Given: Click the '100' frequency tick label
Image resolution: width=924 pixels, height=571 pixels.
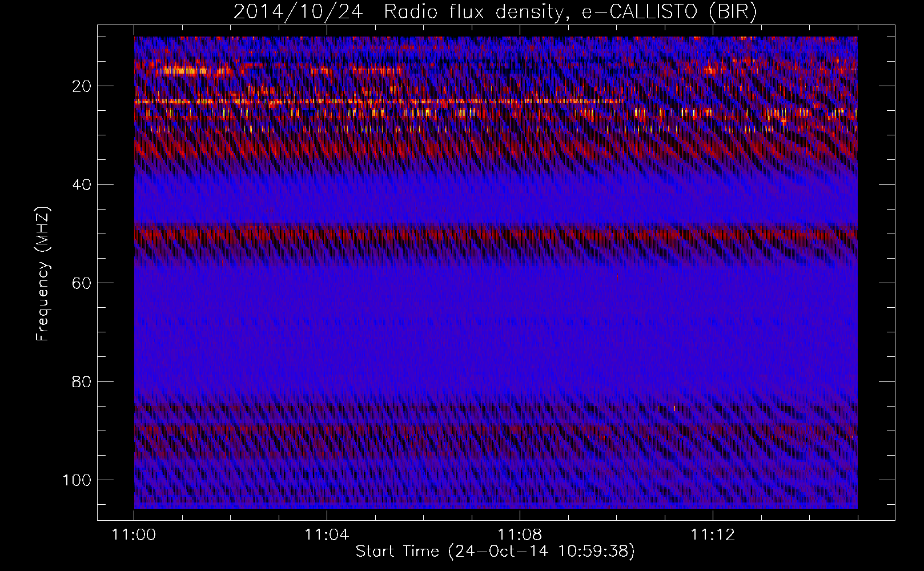Looking at the screenshot, I should pos(77,480).
